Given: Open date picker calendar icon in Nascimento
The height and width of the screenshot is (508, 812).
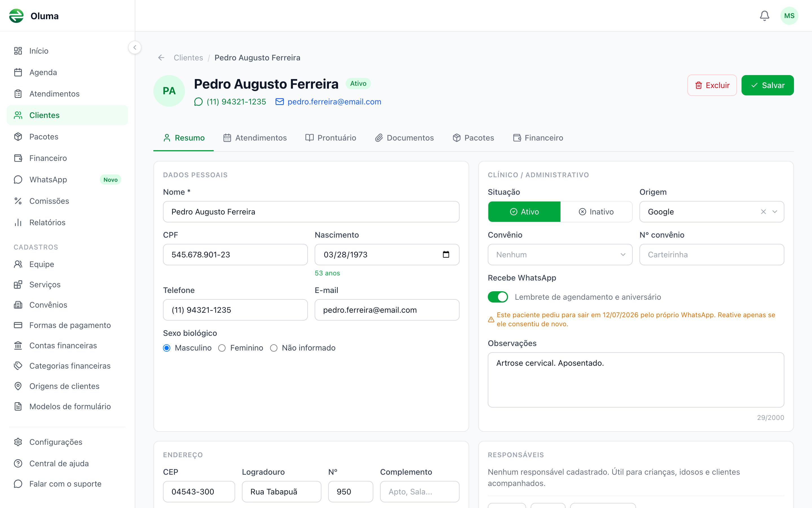Looking at the screenshot, I should [446, 254].
